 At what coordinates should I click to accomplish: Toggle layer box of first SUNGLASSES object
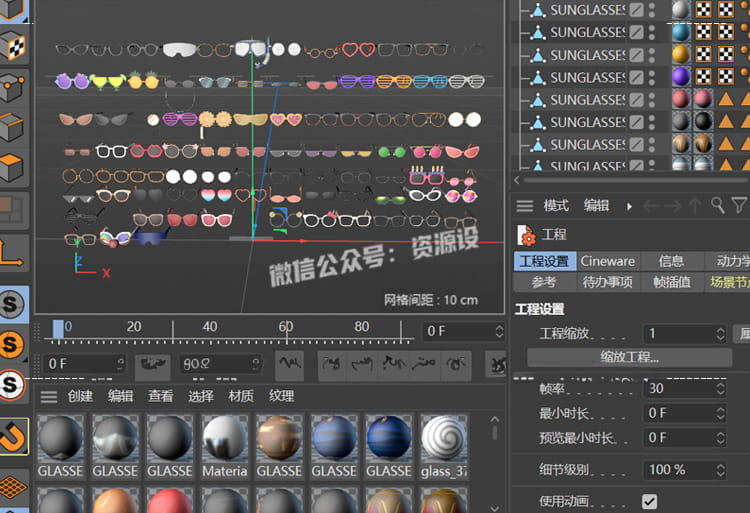[x=636, y=10]
